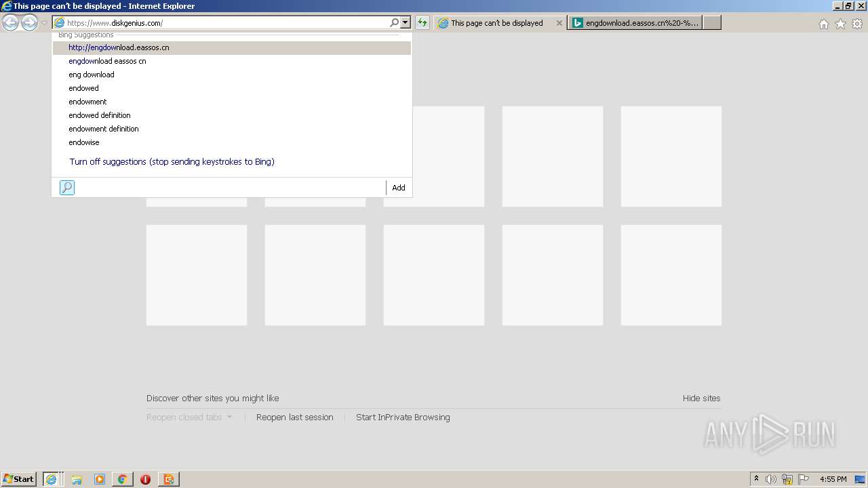
Task: Click the system clock showing 4:55 PM
Action: 833,479
